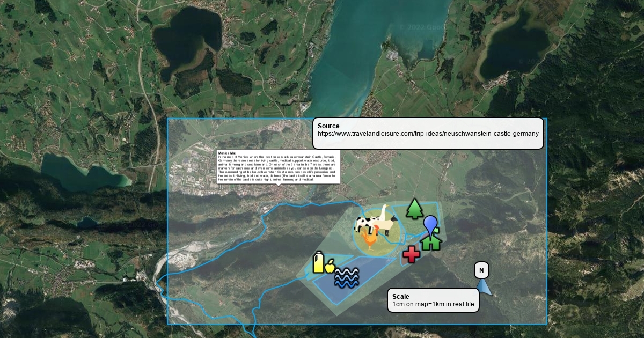The height and width of the screenshot is (338, 644).
Task: Select the yellow apple icon
Action: point(330,265)
